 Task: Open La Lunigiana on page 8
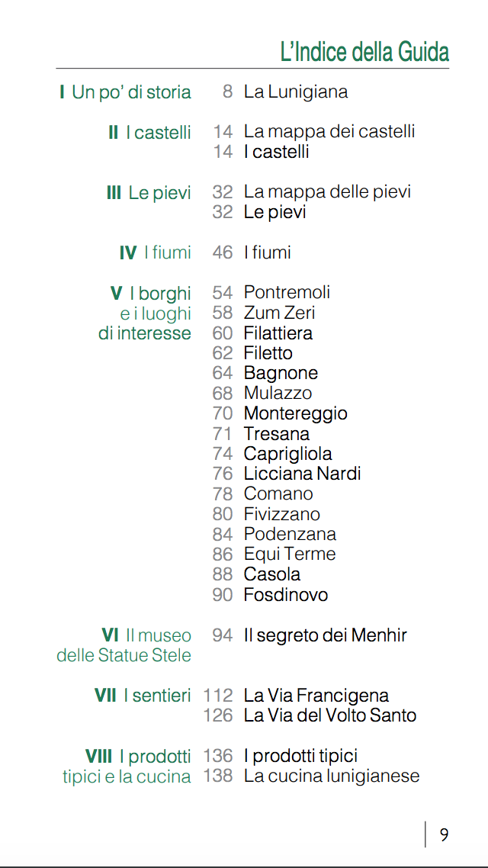[296, 92]
